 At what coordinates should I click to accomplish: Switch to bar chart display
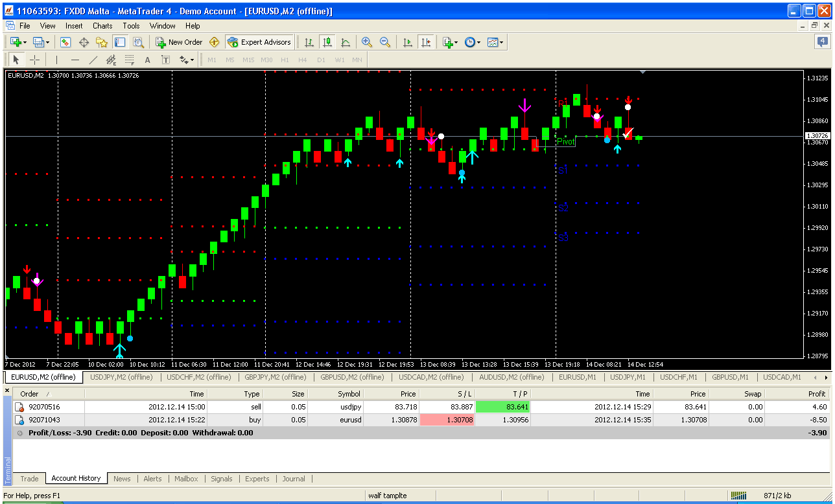[309, 42]
